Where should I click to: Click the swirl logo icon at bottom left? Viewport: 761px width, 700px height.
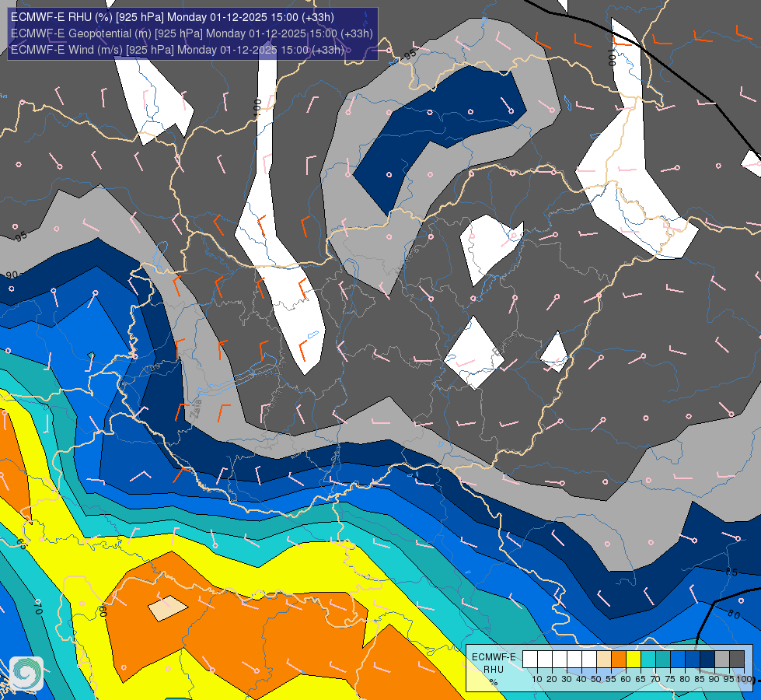coord(26,674)
